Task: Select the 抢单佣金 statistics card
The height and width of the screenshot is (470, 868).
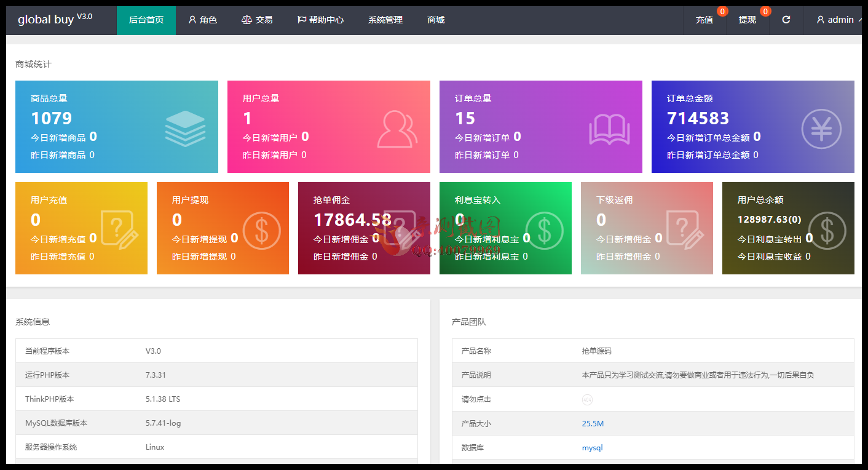Action: 364,228
